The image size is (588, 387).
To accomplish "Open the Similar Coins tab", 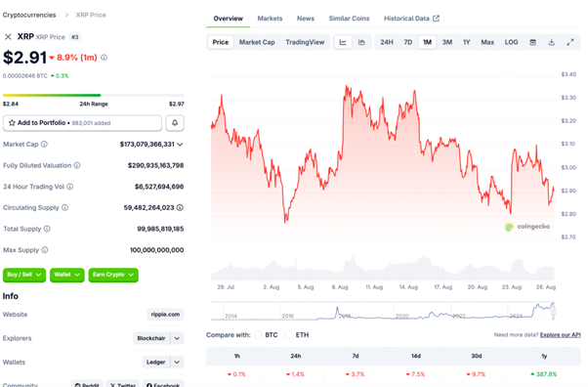I will [x=349, y=19].
